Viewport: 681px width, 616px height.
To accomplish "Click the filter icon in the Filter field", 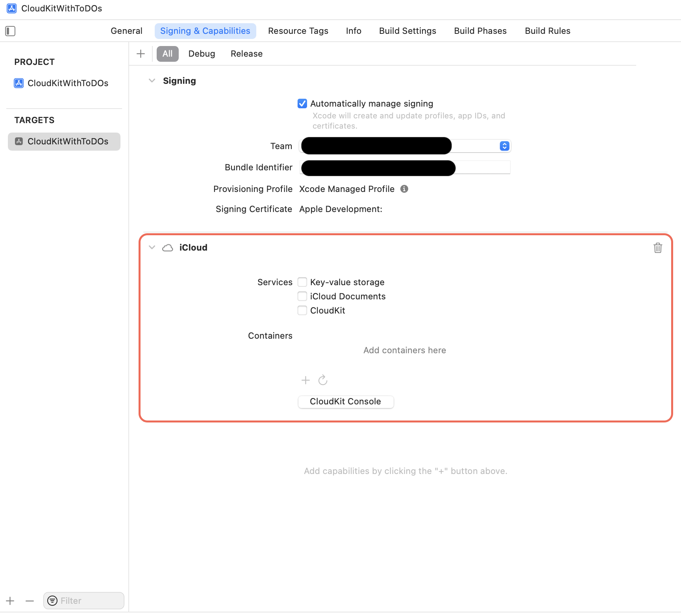I will [x=52, y=601].
